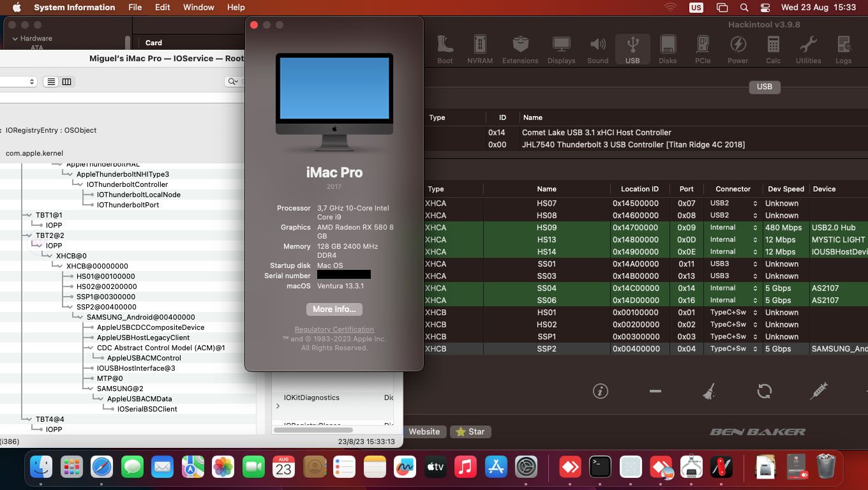The image size is (868, 490).
Task: Open the Displays section in Hackintool
Action: (x=562, y=50)
